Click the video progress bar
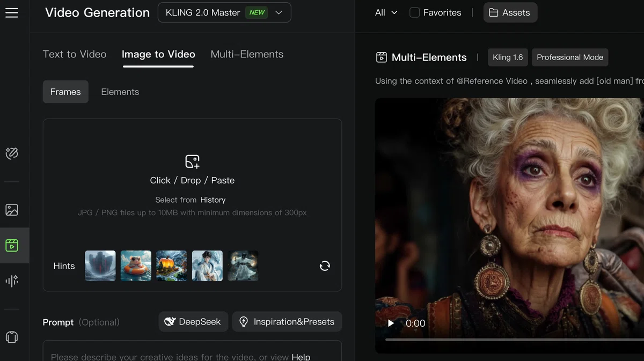 point(514,340)
